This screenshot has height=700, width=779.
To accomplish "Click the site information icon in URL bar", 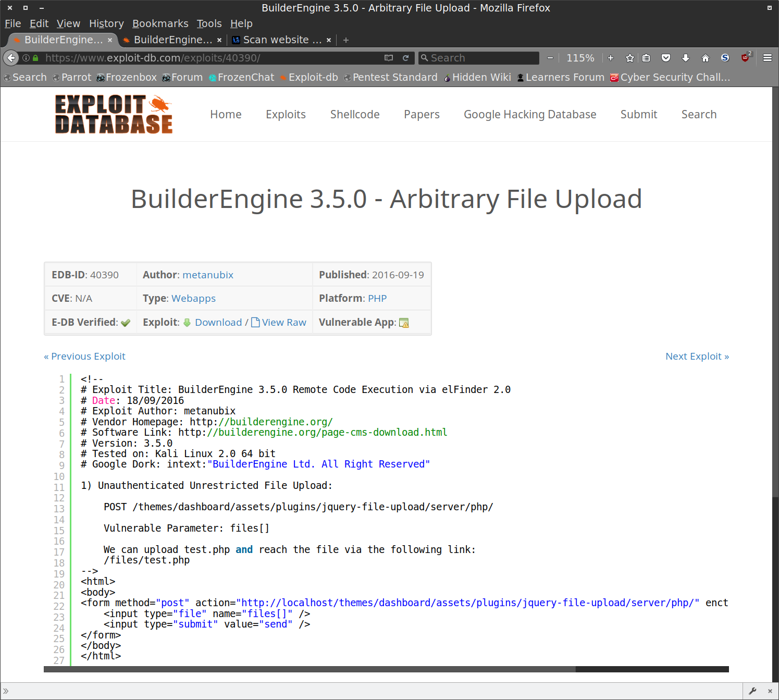I will point(26,58).
